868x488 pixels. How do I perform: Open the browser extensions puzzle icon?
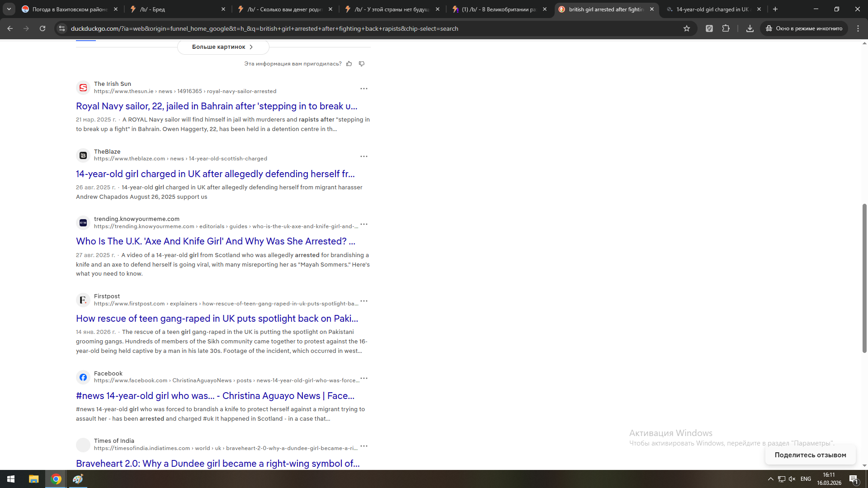point(726,28)
